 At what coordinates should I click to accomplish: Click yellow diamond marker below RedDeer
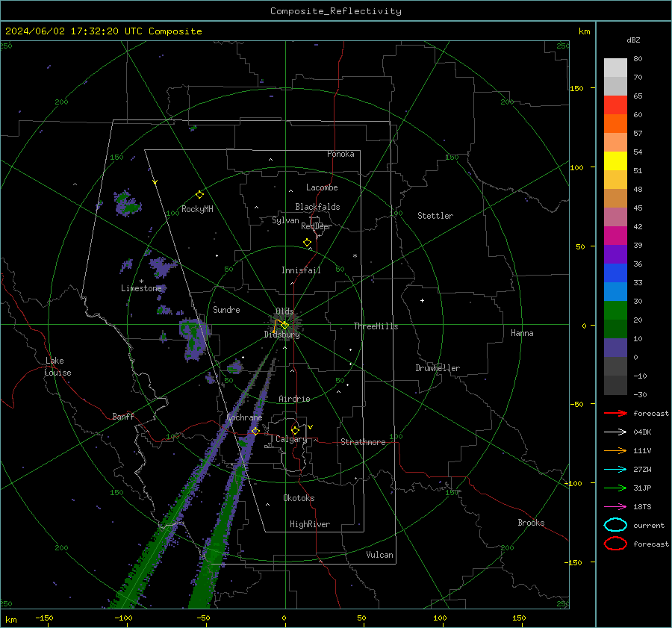(307, 243)
